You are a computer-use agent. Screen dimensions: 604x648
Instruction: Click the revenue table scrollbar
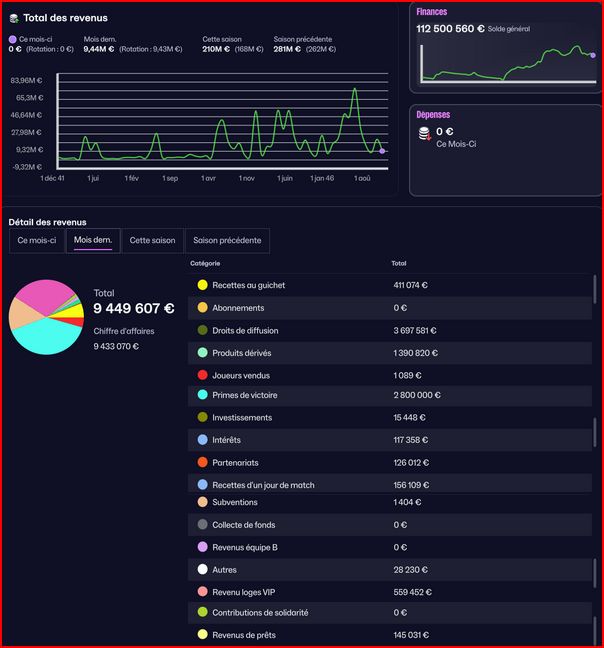594,289
